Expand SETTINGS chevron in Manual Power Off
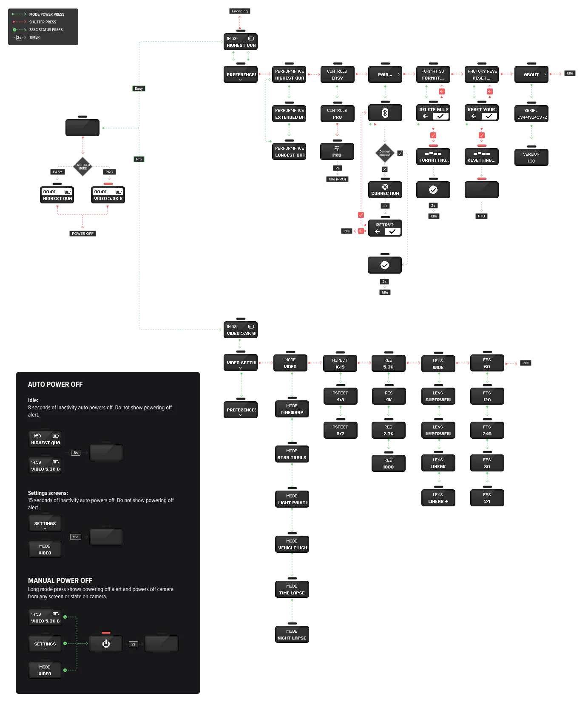The image size is (588, 711). 45,649
